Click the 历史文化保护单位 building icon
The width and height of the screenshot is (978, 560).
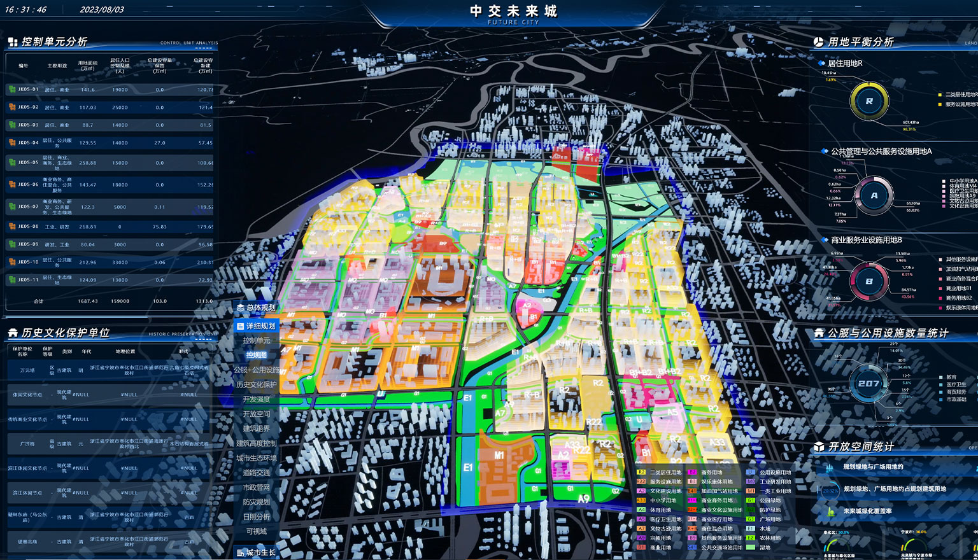coord(13,333)
